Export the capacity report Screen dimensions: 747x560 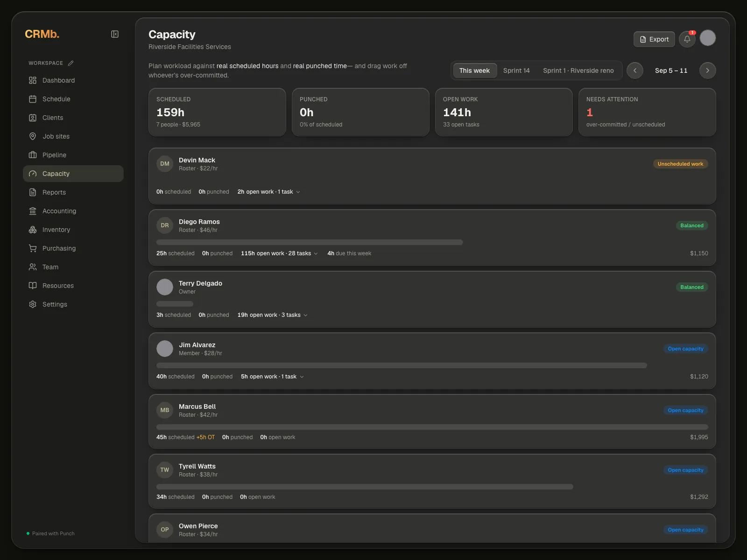[x=654, y=39]
